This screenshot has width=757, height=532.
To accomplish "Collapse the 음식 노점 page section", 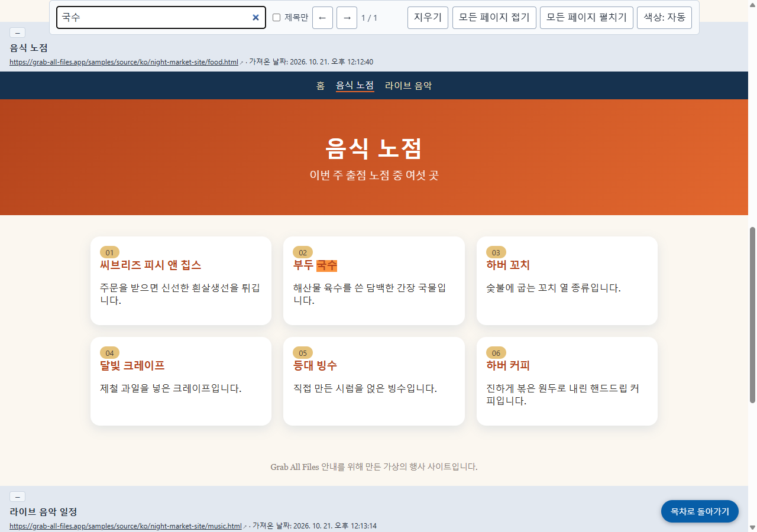I will click(x=17, y=33).
